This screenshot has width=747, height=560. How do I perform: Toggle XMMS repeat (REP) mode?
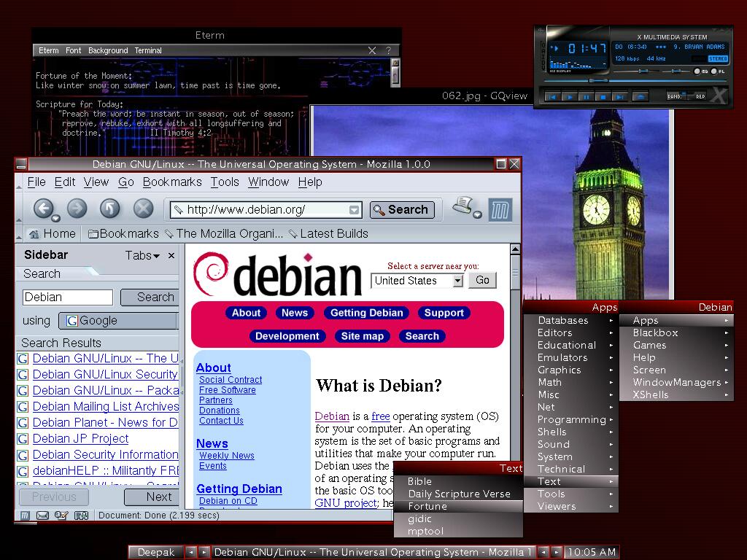coord(698,96)
